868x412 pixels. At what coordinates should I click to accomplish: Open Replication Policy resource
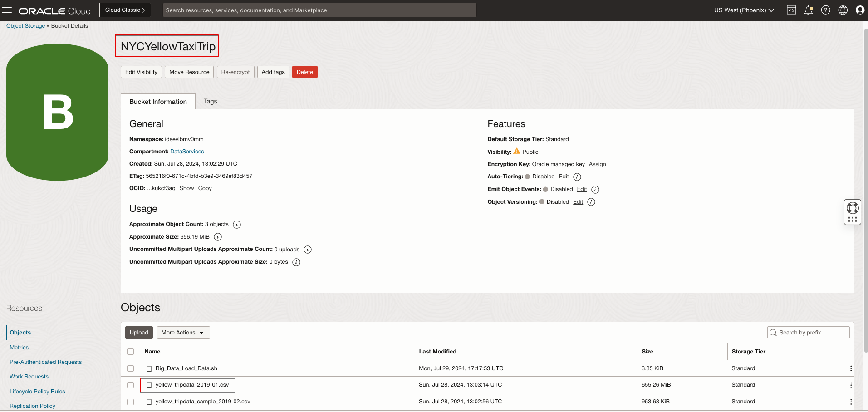pyautogui.click(x=32, y=406)
